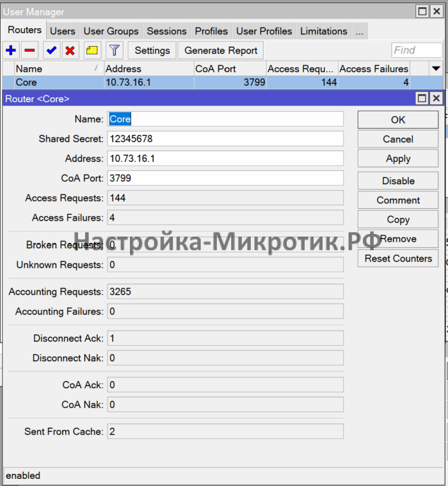Click the 144 Access Requests table cell
The height and width of the screenshot is (486, 448).
302,82
